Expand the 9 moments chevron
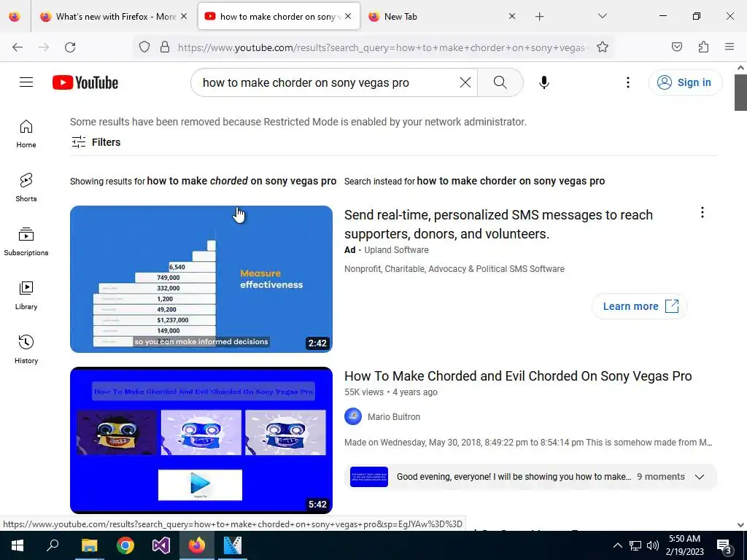The width and height of the screenshot is (747, 560). tap(700, 477)
